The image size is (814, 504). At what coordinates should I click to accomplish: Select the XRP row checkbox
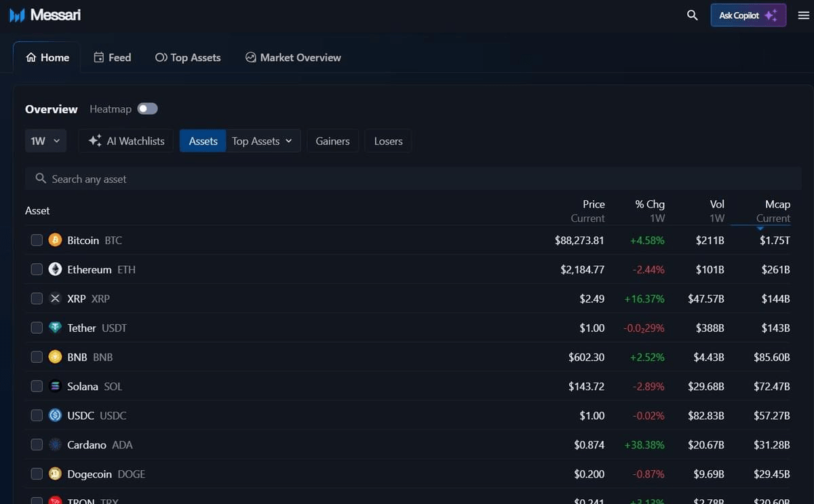[37, 298]
